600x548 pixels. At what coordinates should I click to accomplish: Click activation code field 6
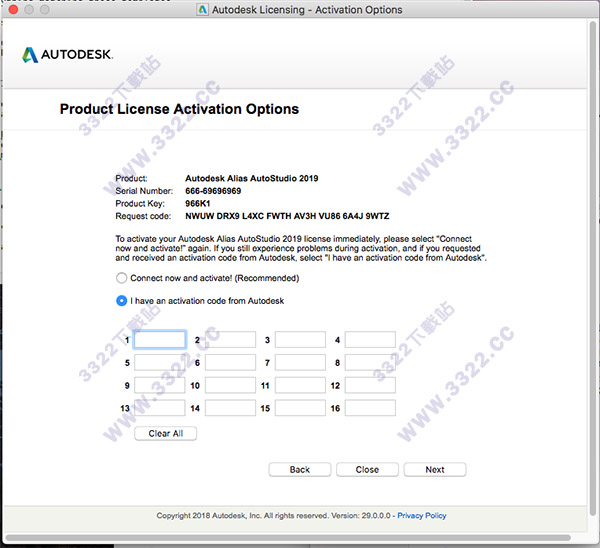[x=230, y=363]
